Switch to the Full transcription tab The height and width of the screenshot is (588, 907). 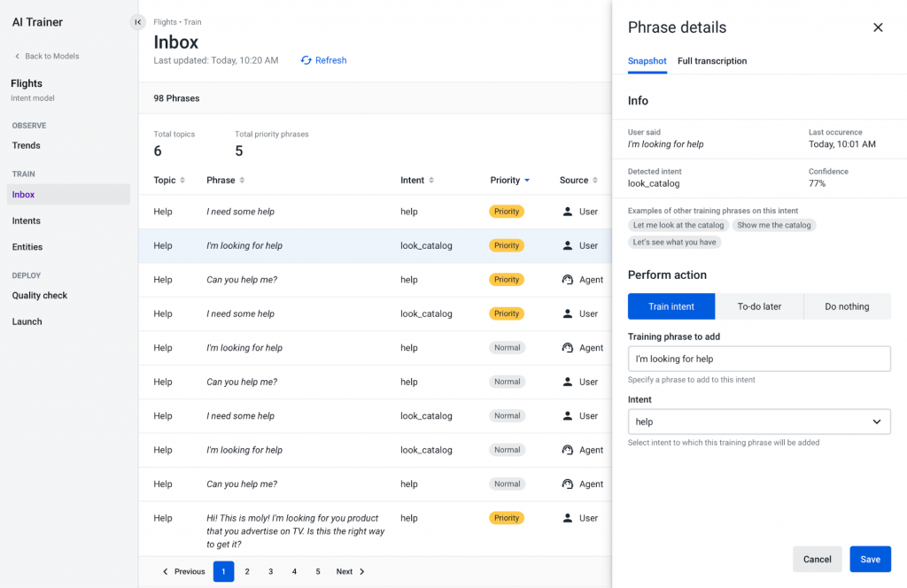coord(711,61)
